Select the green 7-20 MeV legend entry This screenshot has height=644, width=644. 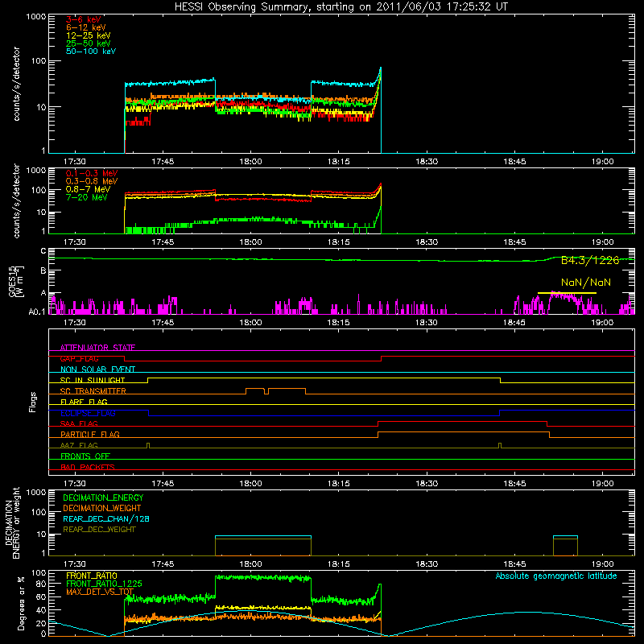[x=87, y=197]
